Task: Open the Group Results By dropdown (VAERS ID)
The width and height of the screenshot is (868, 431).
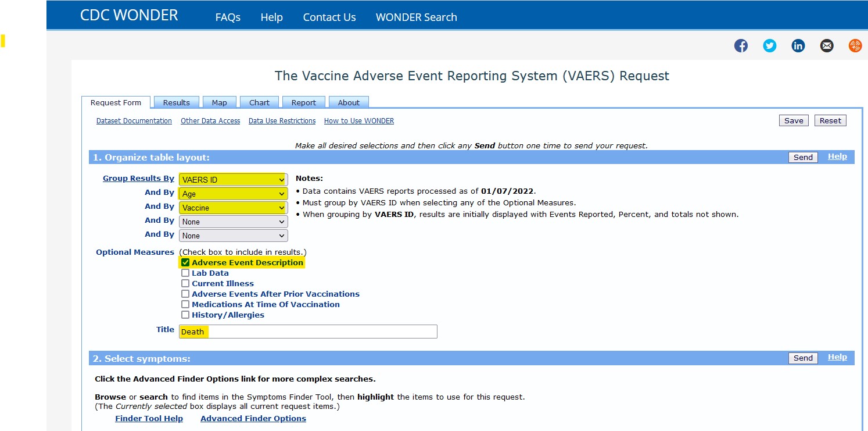Action: tap(233, 180)
